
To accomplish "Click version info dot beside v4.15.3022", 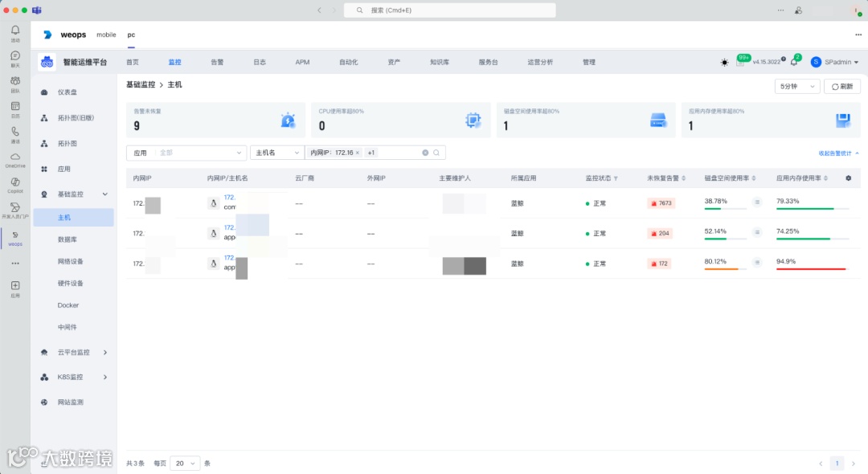I will (784, 59).
